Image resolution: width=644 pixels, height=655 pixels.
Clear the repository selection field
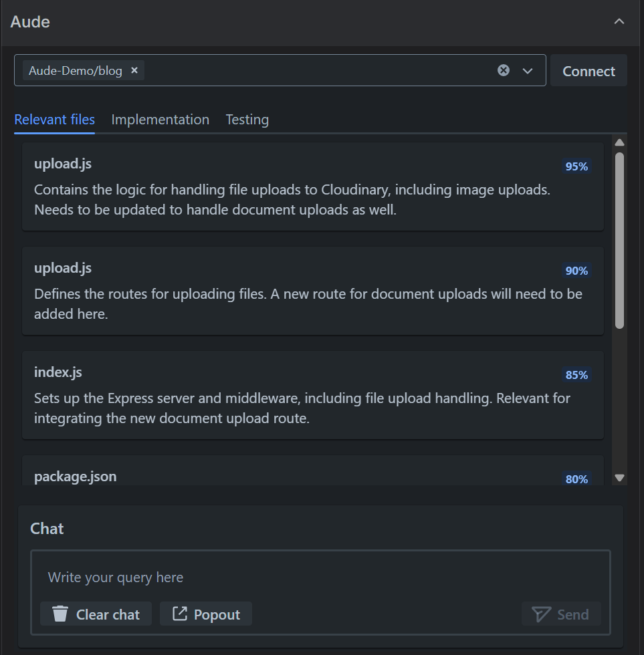(504, 70)
